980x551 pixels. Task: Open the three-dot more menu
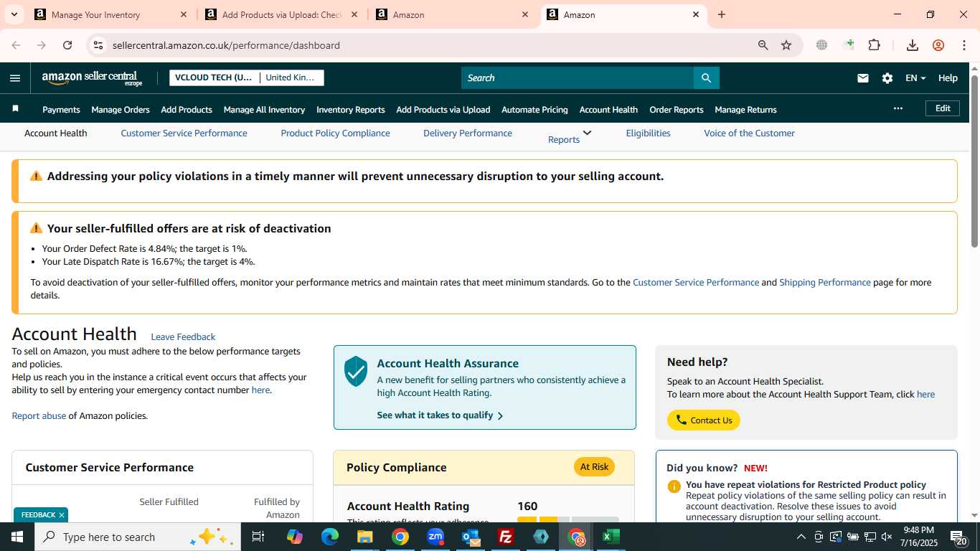(x=898, y=108)
